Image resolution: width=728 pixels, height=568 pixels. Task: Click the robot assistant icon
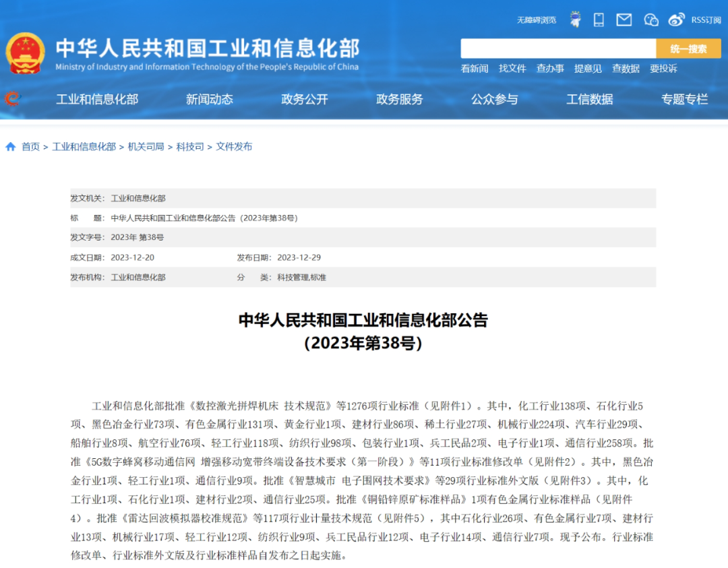(x=575, y=20)
